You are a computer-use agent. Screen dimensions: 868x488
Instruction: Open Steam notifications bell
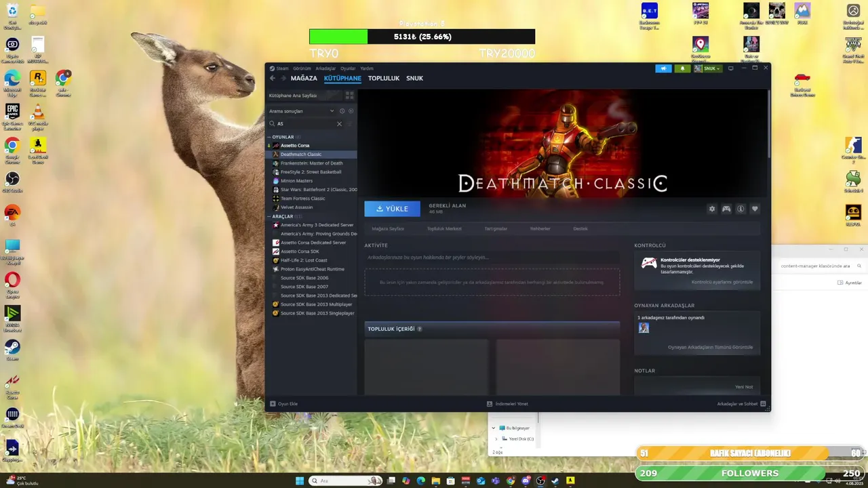682,68
